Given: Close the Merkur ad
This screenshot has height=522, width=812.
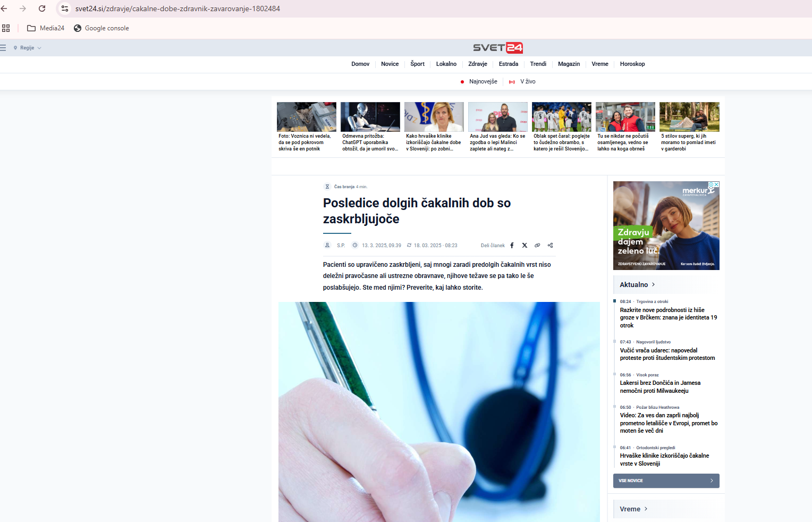Looking at the screenshot, I should pos(716,184).
